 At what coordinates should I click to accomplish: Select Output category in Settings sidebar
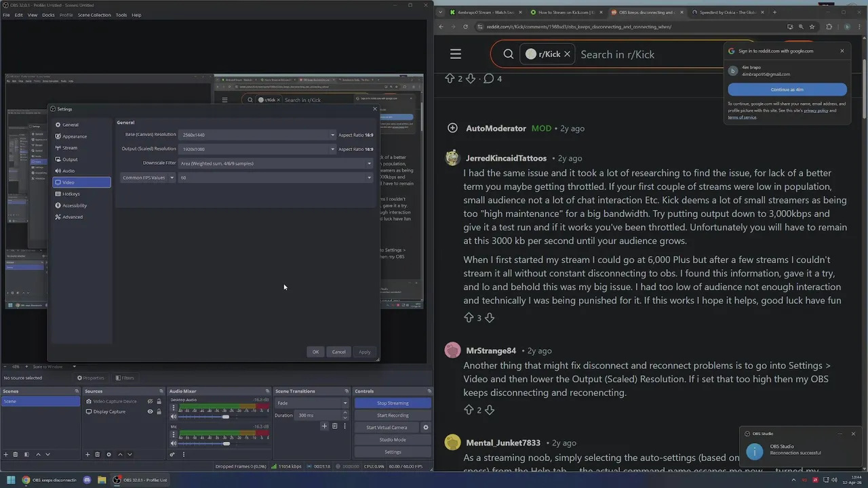pyautogui.click(x=82, y=159)
